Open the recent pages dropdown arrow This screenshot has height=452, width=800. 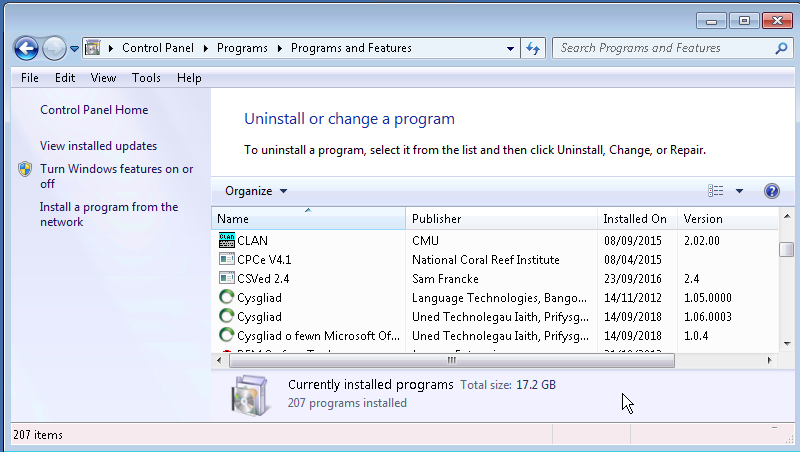tap(74, 48)
